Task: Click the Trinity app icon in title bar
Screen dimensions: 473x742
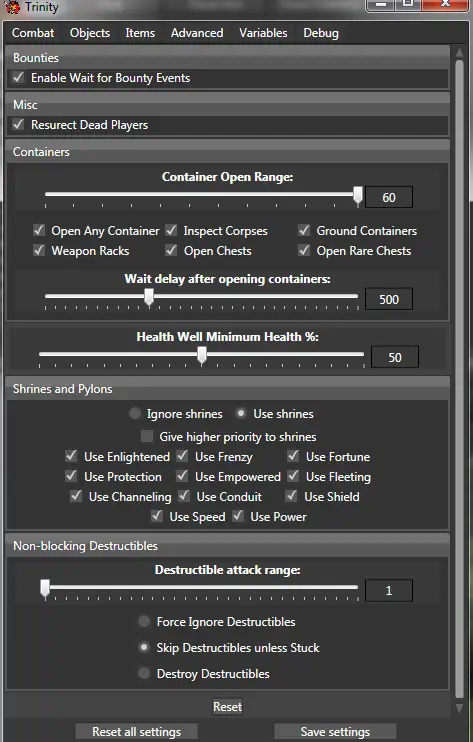Action: (13, 7)
